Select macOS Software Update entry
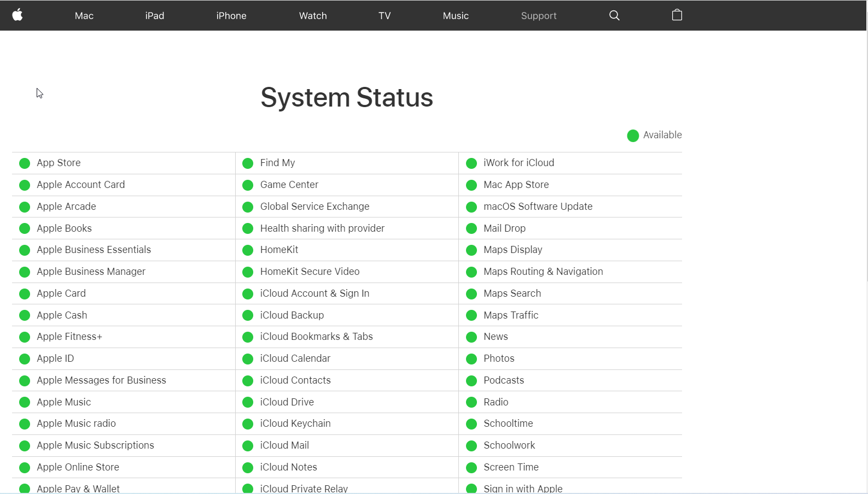This screenshot has width=868, height=494. tap(538, 207)
